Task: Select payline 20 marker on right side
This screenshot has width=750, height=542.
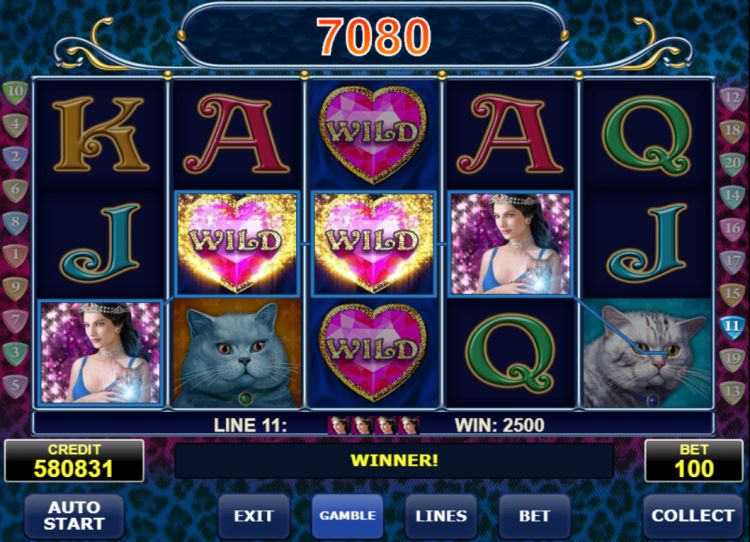Action: (732, 164)
